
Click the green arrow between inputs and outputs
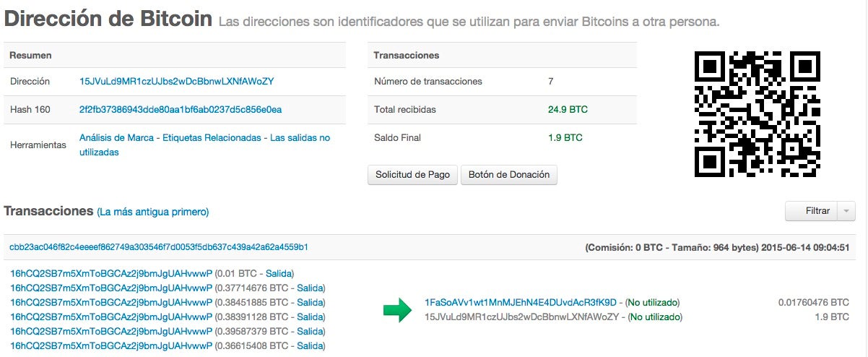[396, 310]
